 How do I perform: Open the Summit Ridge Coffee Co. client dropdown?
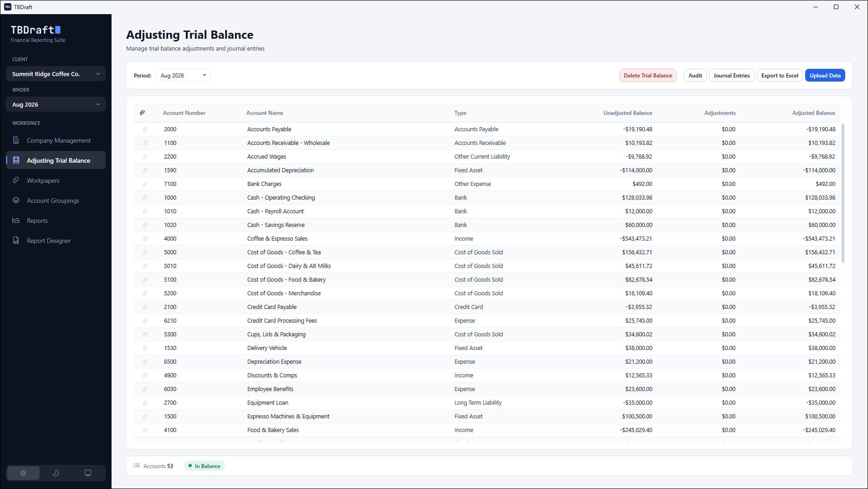(x=56, y=74)
